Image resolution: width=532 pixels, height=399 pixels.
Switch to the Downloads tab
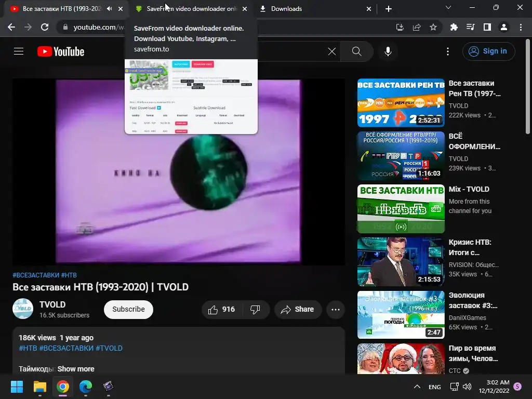[312, 9]
